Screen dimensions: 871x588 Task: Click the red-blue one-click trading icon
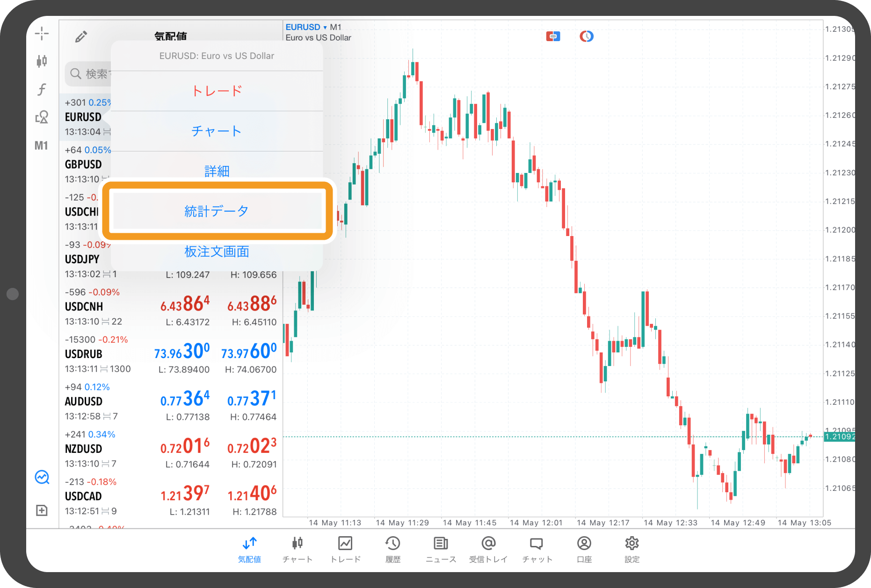click(553, 36)
